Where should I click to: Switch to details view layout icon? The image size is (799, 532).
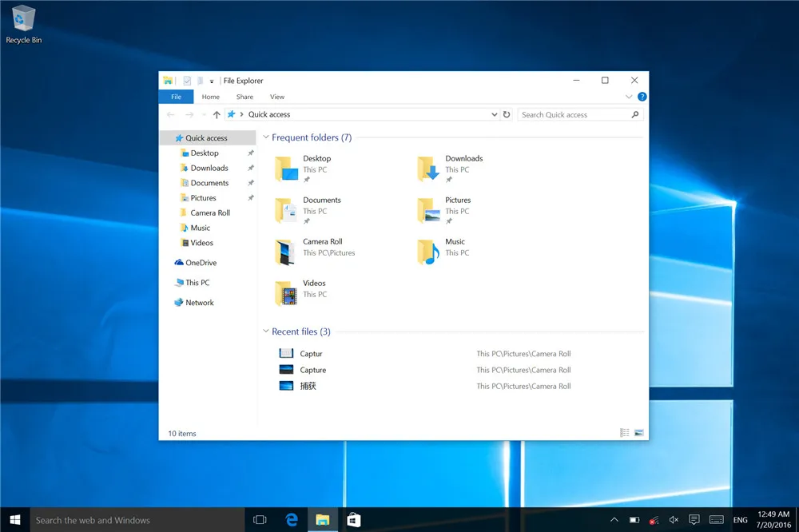(625, 433)
